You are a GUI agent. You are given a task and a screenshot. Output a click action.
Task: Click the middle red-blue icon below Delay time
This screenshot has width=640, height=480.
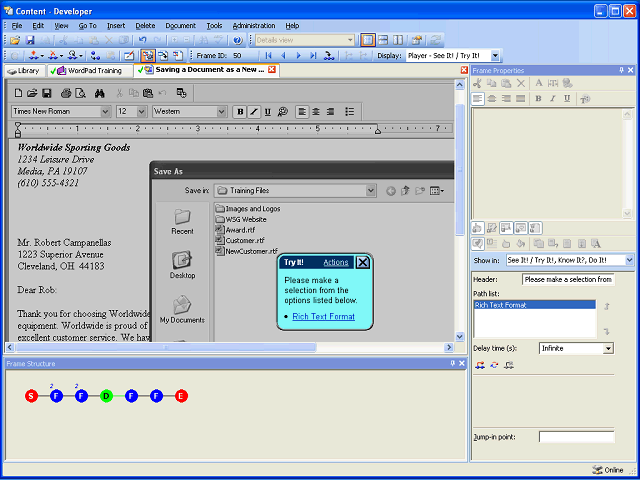494,365
